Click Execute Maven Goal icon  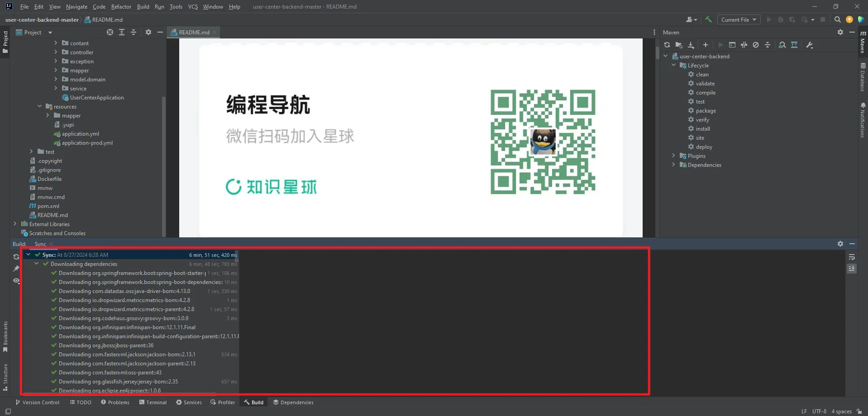pyautogui.click(x=732, y=45)
